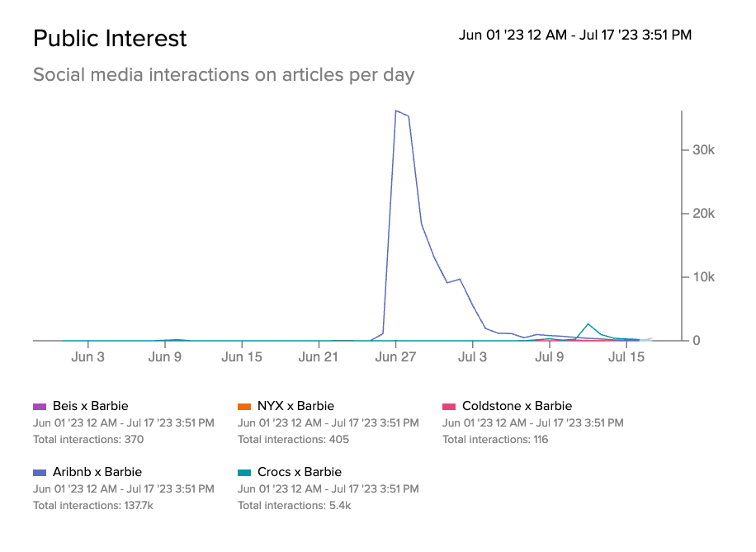Click the Airbnb line's highest peak point

[x=396, y=111]
